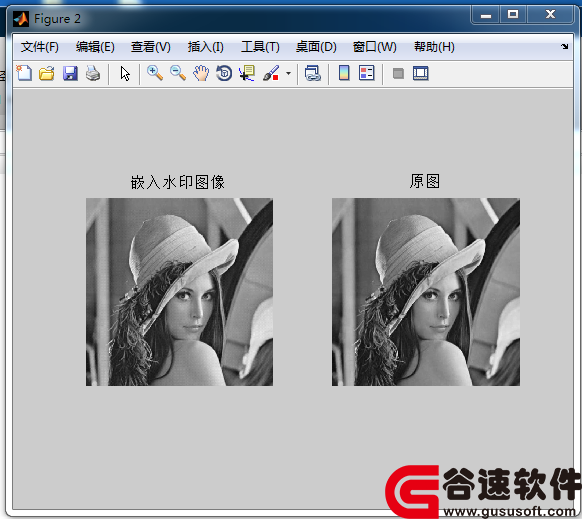Enable the Rotate 3D tool

click(x=224, y=73)
